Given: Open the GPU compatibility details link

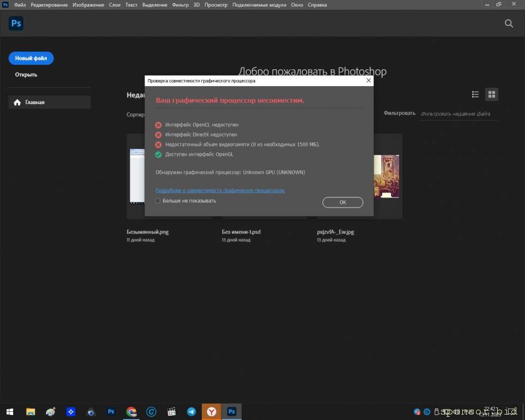Looking at the screenshot, I should click(220, 190).
